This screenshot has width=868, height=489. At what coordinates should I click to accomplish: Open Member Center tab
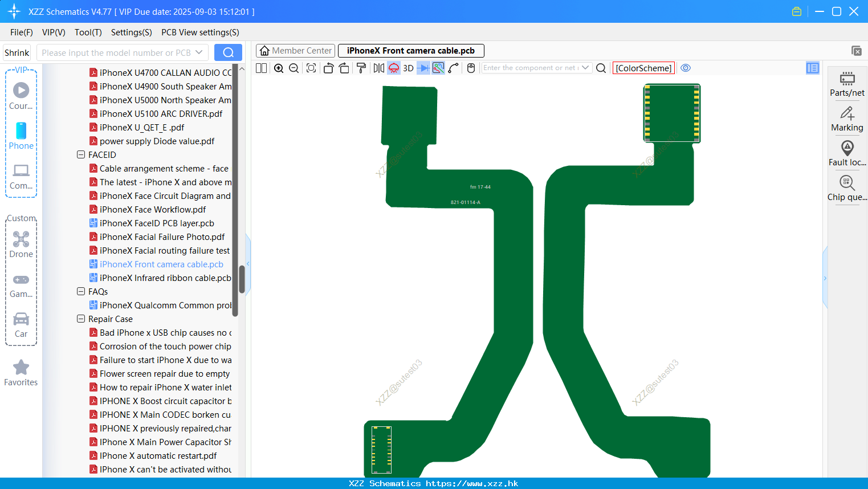click(x=295, y=51)
